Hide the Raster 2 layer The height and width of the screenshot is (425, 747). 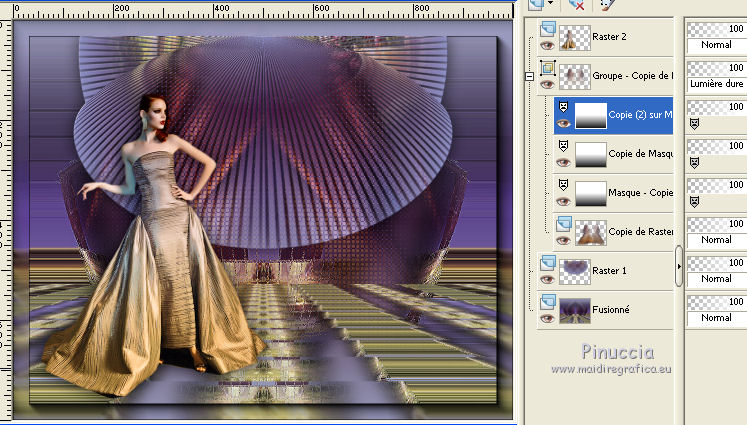(x=547, y=45)
